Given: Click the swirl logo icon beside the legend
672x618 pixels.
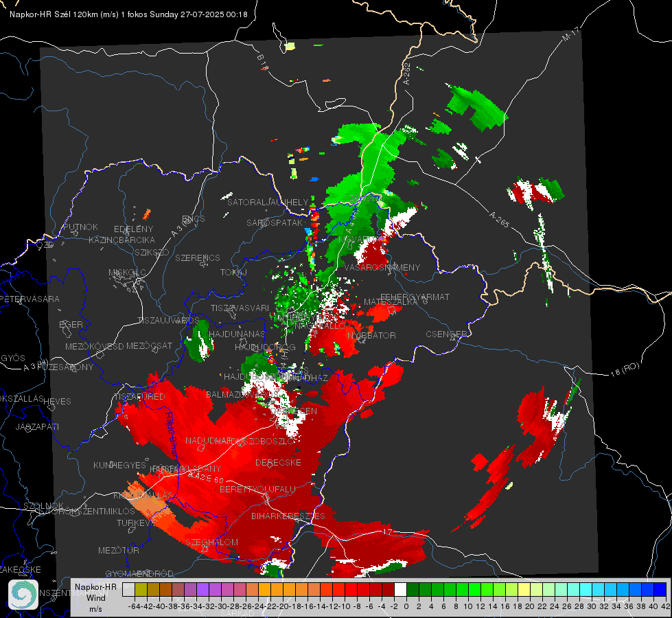Looking at the screenshot, I should coord(23,594).
